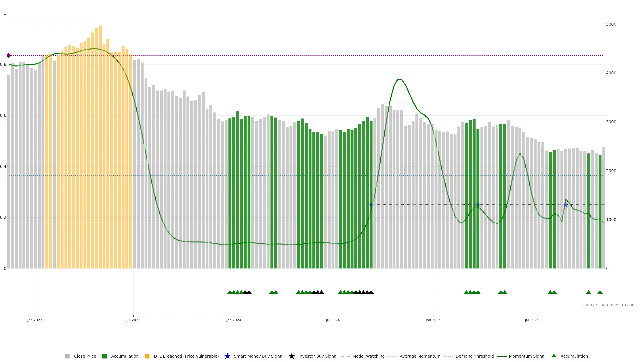Click the Jul 2025 axis label
644x362 pixels.
click(531, 320)
